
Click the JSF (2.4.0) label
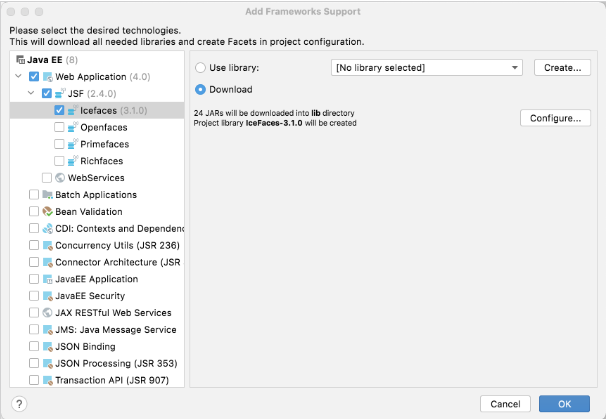[92, 94]
